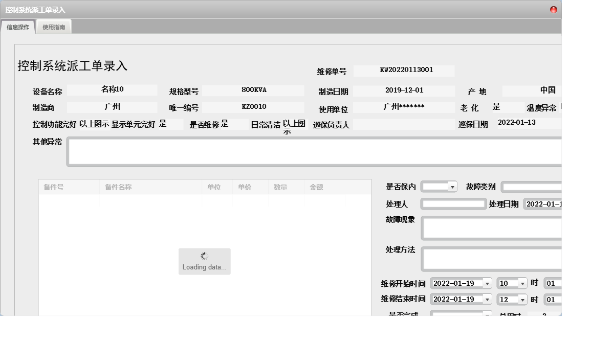The width and height of the screenshot is (591, 364).
Task: Open the 维修结束时间 hour dropdown showing 12
Action: [522, 300]
